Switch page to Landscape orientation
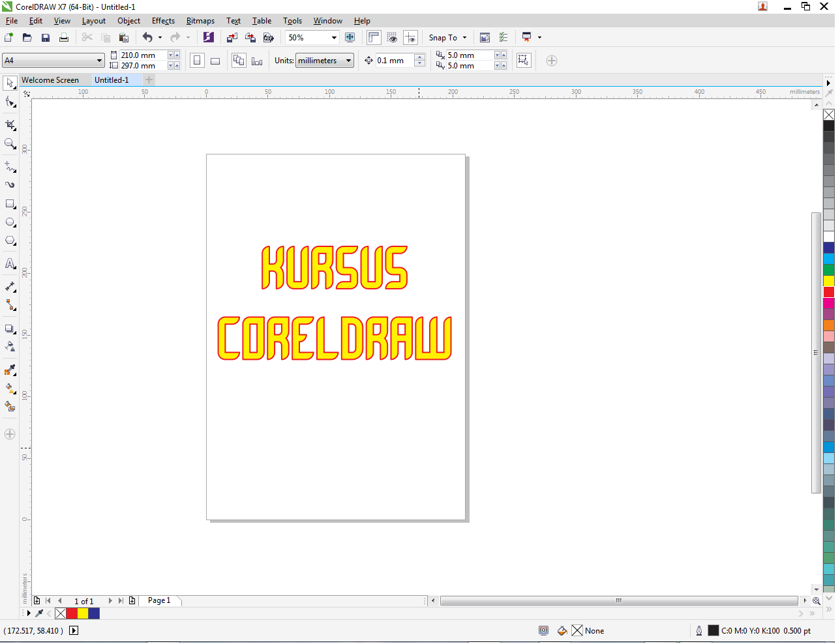Viewport: 840px width, 644px height. point(215,61)
